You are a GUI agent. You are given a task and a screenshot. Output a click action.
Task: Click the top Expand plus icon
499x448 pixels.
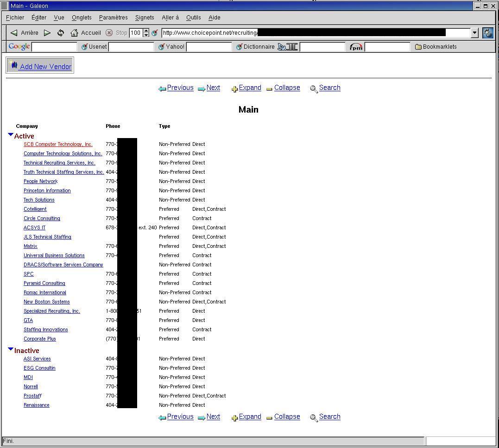(235, 89)
